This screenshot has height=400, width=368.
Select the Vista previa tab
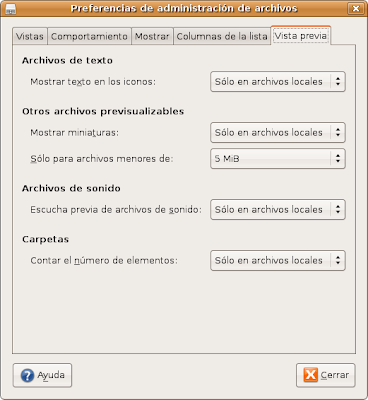[301, 35]
